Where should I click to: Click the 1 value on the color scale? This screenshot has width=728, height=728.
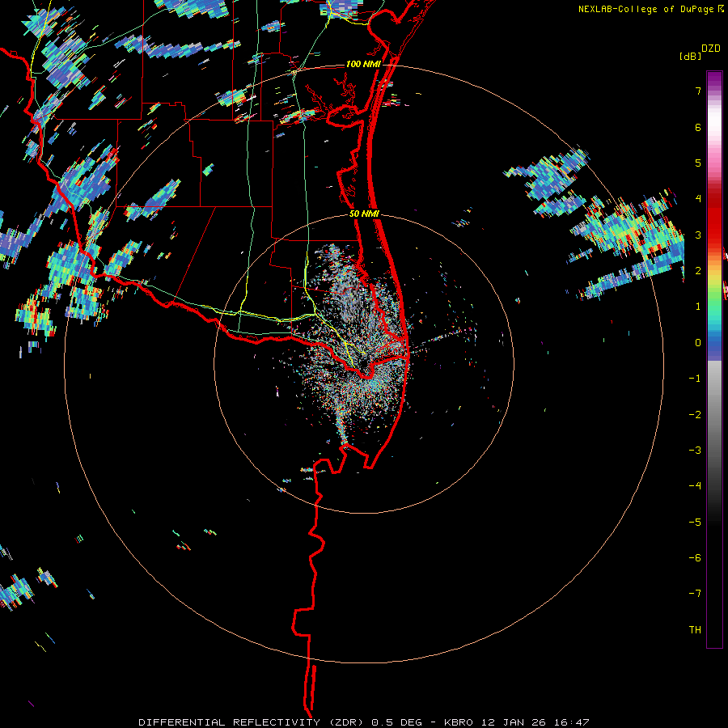(x=698, y=307)
